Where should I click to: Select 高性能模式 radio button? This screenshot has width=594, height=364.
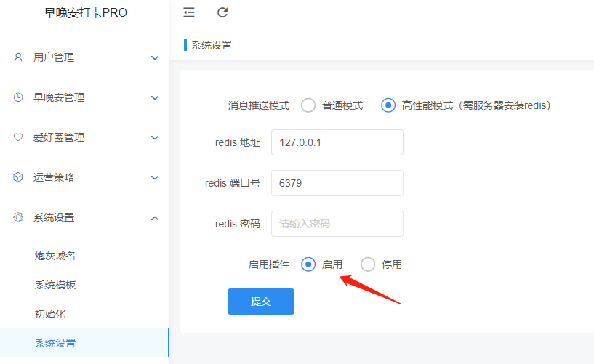pos(388,105)
